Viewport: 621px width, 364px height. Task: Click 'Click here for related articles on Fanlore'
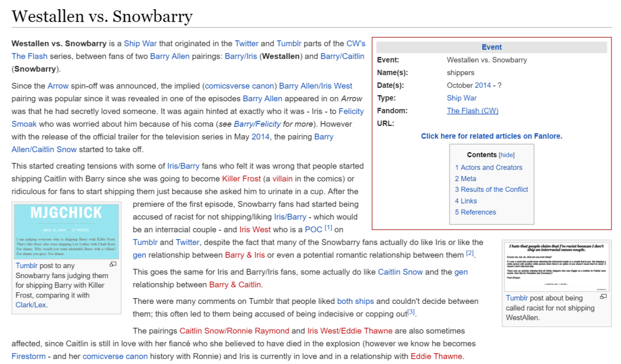491,136
